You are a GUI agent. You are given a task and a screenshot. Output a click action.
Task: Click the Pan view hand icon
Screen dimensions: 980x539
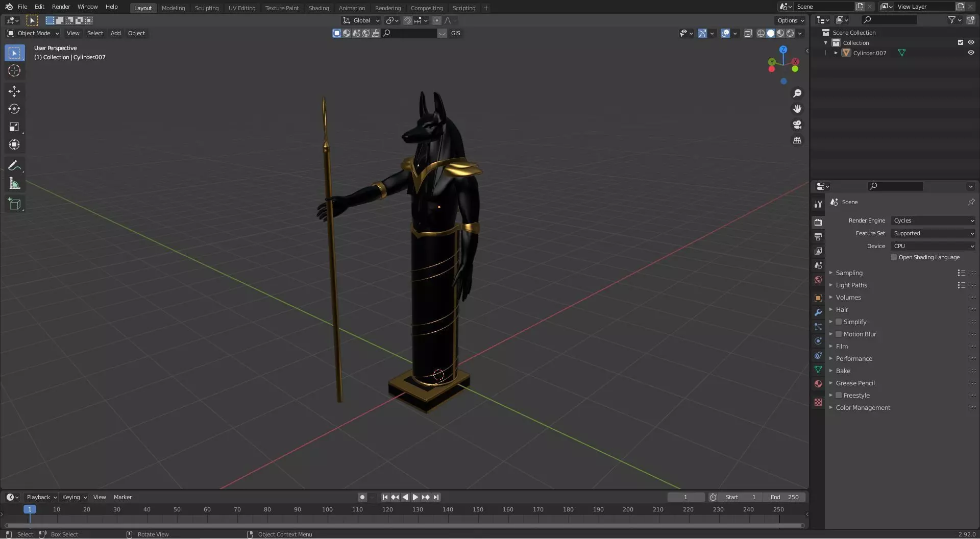click(797, 109)
